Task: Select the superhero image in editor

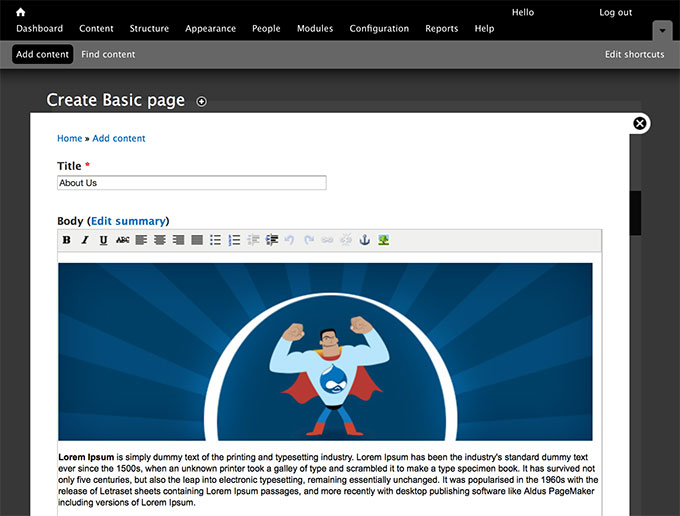Action: [325, 352]
